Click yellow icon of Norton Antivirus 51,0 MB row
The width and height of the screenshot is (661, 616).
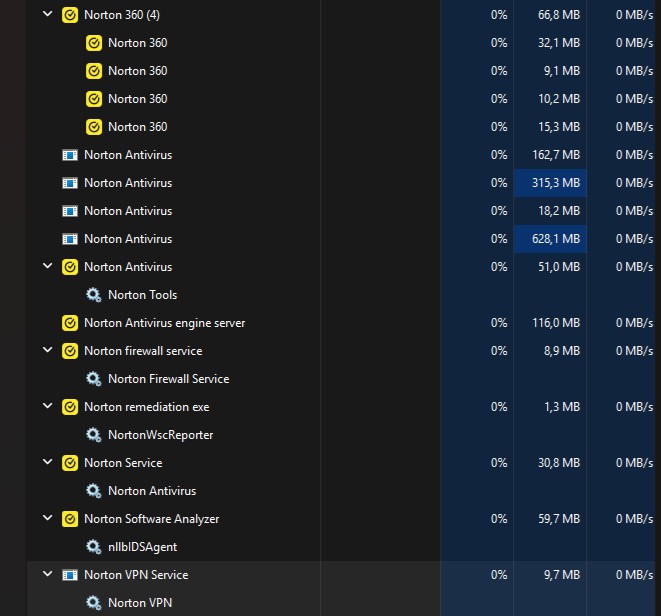point(70,267)
